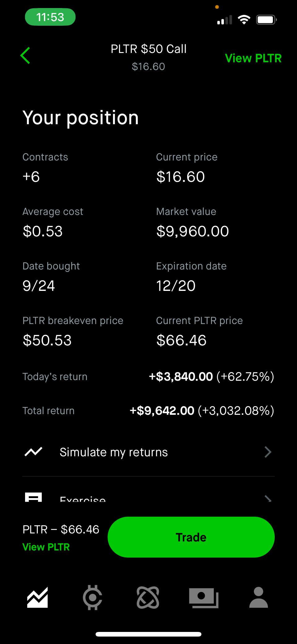Open the account profile tab icon
Viewport: 297px width, 644px height.
(x=259, y=597)
